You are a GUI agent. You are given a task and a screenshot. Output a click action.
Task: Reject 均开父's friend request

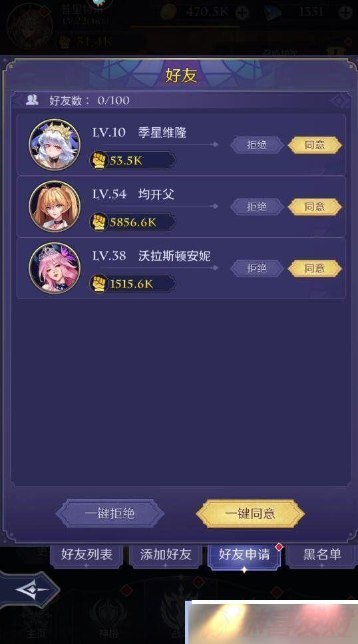click(x=257, y=206)
